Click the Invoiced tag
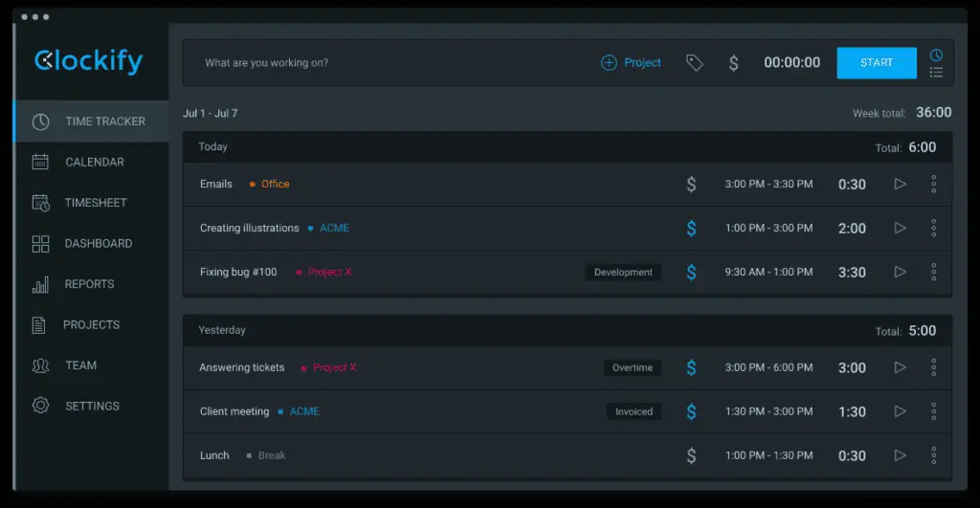 click(x=634, y=411)
